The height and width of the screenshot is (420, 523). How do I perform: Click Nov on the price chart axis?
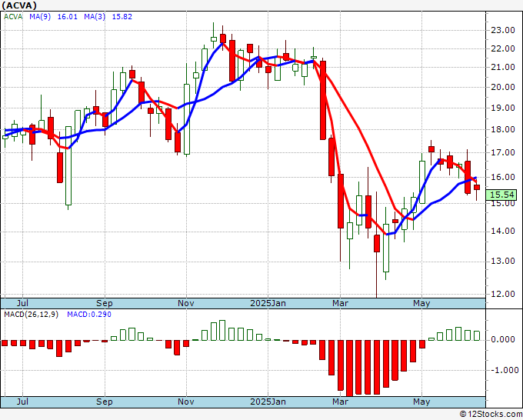(186, 303)
